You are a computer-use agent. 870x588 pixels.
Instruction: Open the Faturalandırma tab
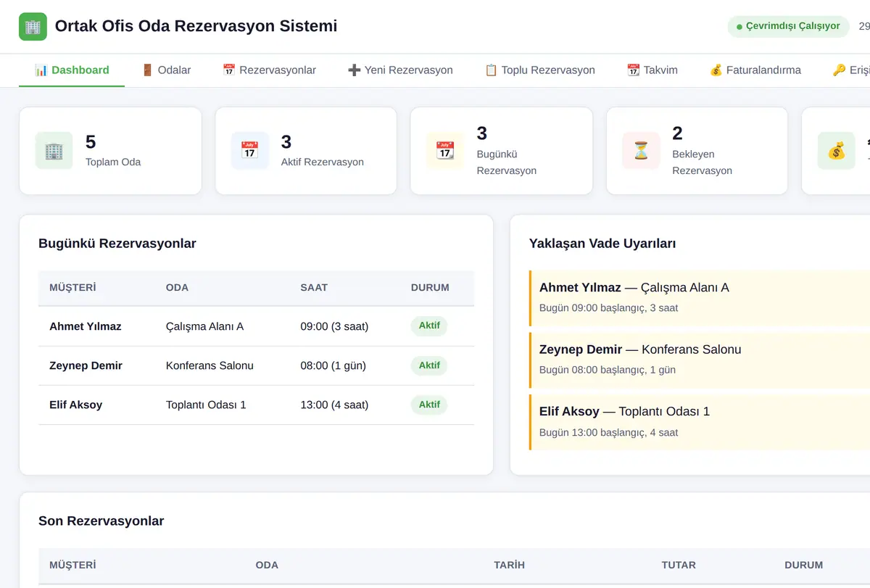755,70
